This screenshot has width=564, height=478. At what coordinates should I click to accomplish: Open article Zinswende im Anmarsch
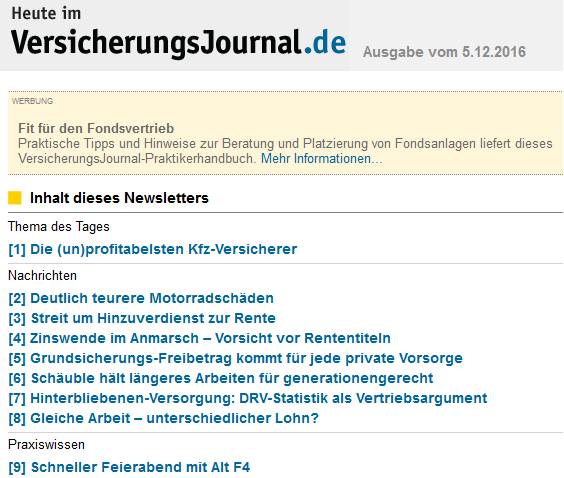(x=199, y=338)
